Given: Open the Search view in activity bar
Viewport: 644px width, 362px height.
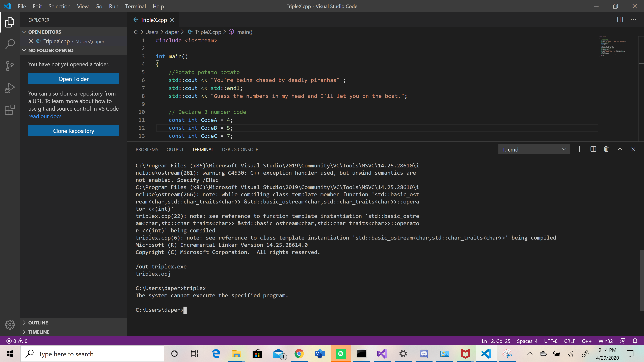Looking at the screenshot, I should pyautogui.click(x=10, y=44).
